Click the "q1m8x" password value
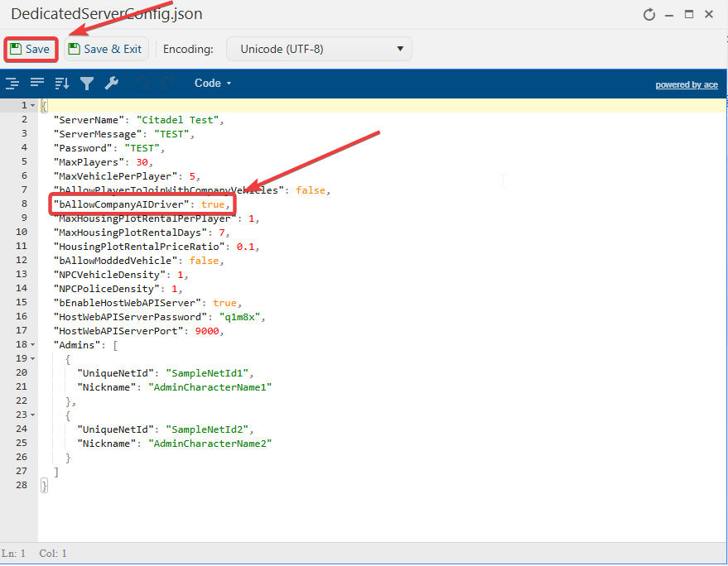 pos(239,317)
